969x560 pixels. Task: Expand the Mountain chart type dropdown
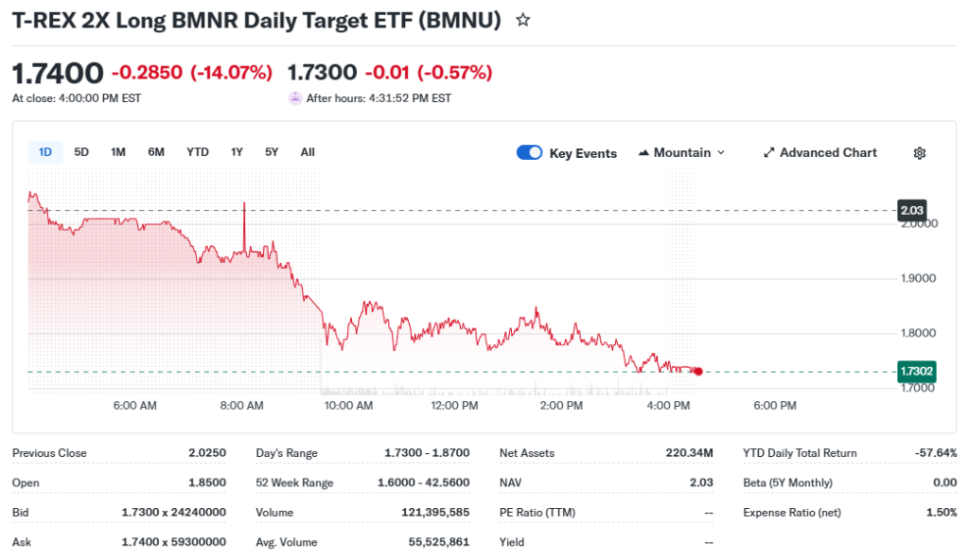pos(682,153)
